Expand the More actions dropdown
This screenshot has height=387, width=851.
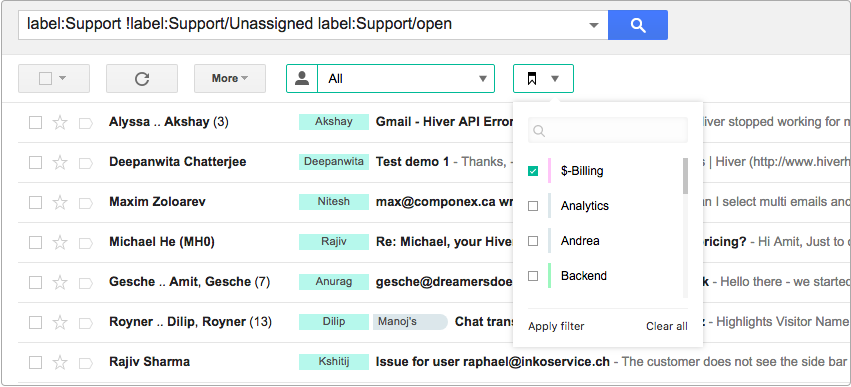(x=230, y=79)
